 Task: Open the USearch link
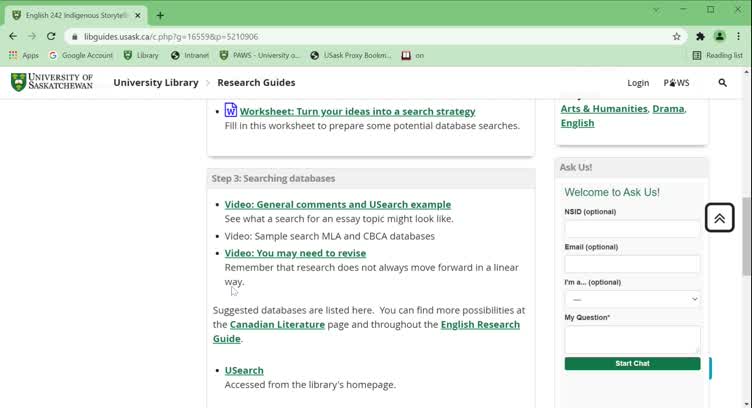(x=244, y=371)
